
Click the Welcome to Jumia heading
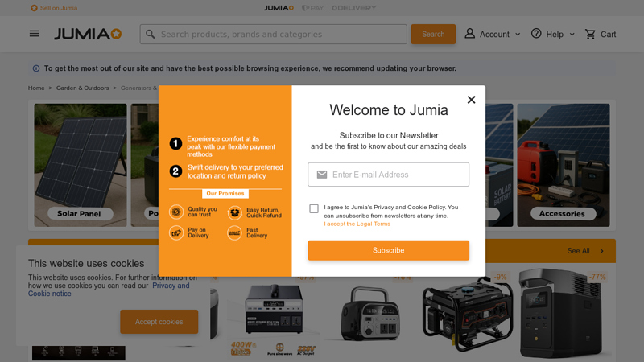389,110
